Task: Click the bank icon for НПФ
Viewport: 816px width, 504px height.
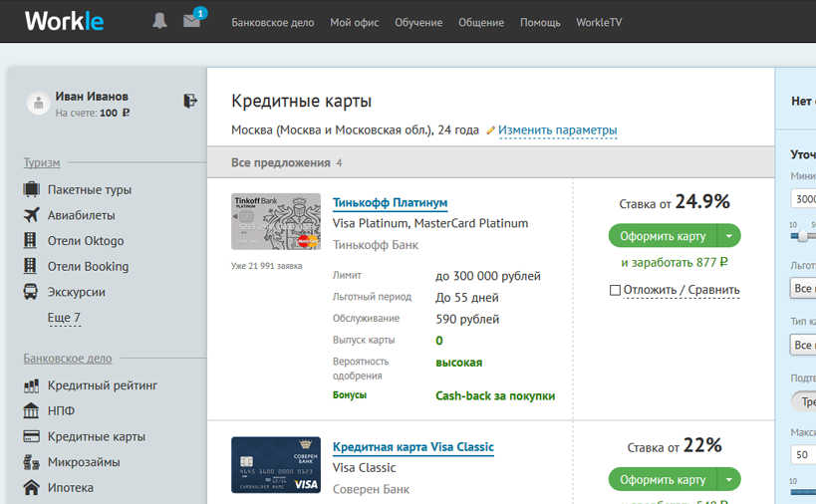Action: click(31, 410)
